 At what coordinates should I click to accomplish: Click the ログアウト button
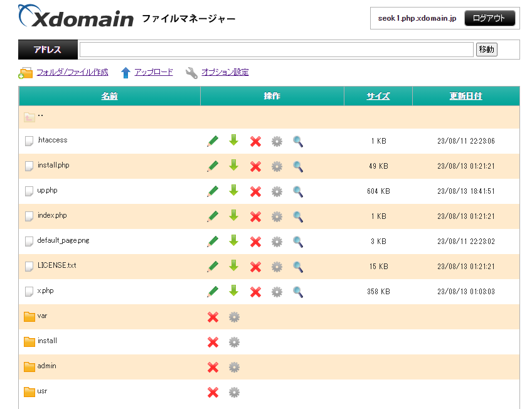(489, 18)
